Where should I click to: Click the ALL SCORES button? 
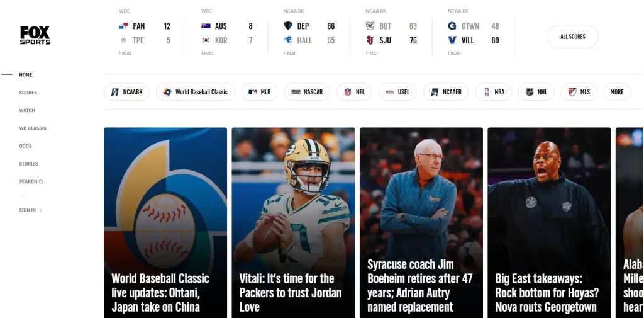(x=572, y=37)
